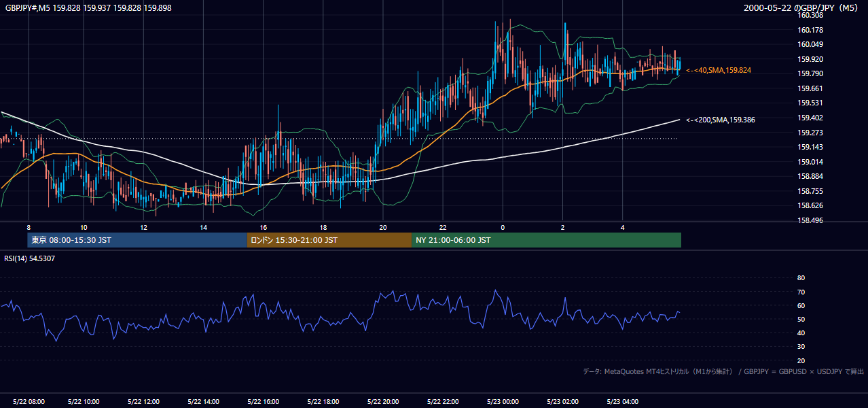Click the 160.308 price axis value
This screenshot has width=868, height=408.
click(810, 15)
